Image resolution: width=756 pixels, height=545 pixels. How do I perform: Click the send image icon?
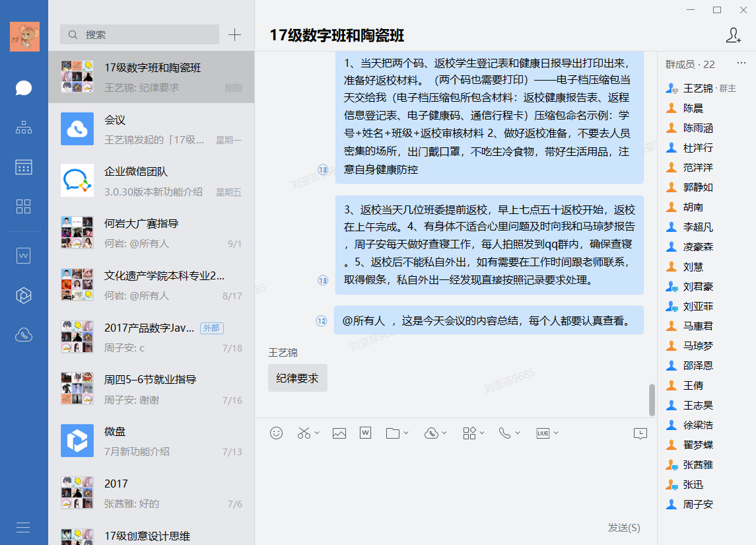[339, 433]
